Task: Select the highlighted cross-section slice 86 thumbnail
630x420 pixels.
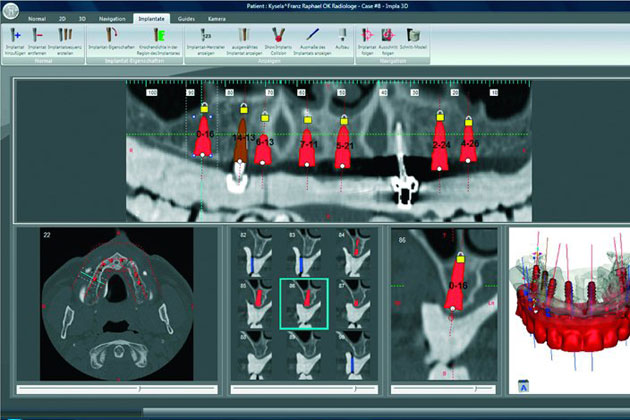Action: 304,304
